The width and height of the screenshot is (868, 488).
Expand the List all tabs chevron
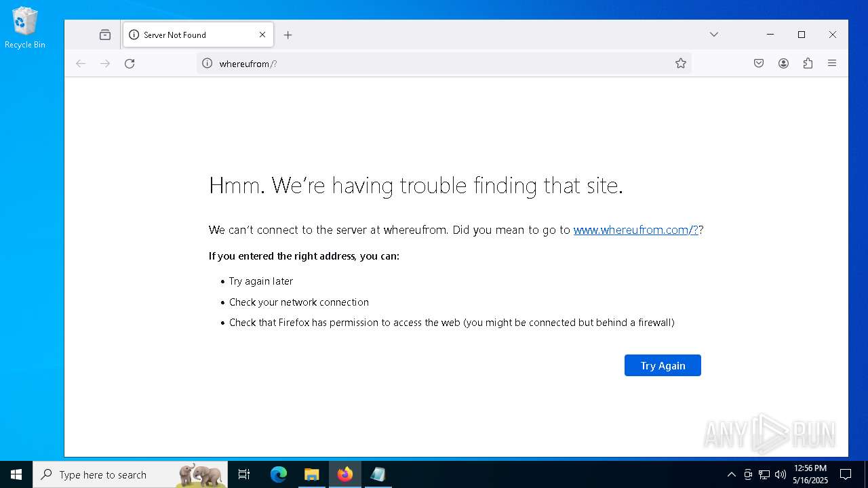click(713, 35)
